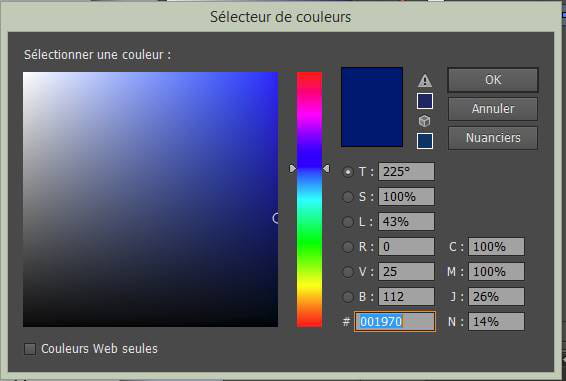Click the right hue slider arrow
The width and height of the screenshot is (566, 381).
(x=326, y=169)
